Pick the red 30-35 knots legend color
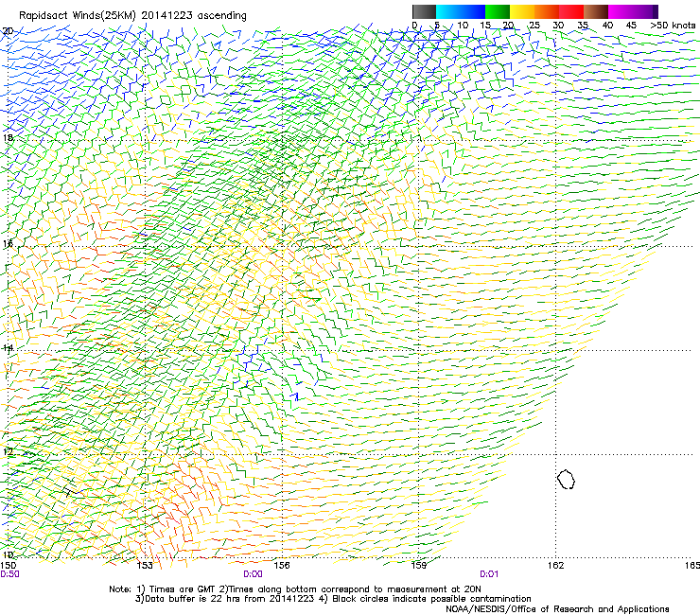This screenshot has height=615, width=700. (571, 11)
